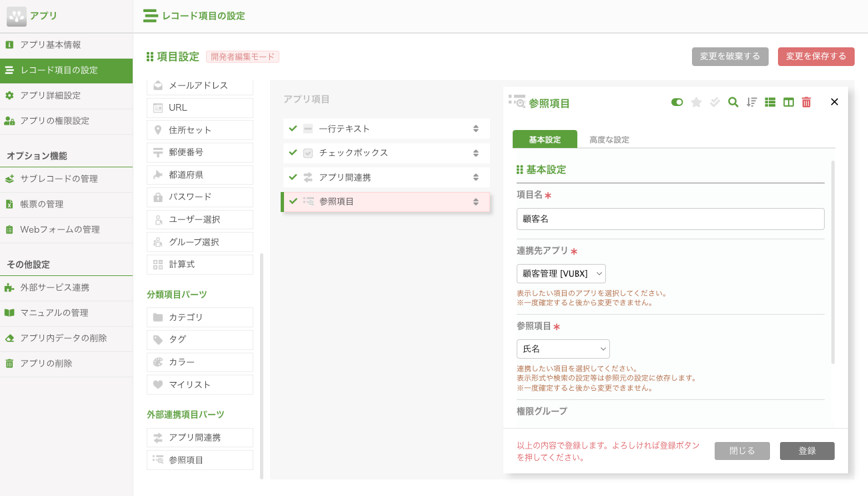
Task: Select the 都道府県 field part
Action: pos(200,175)
